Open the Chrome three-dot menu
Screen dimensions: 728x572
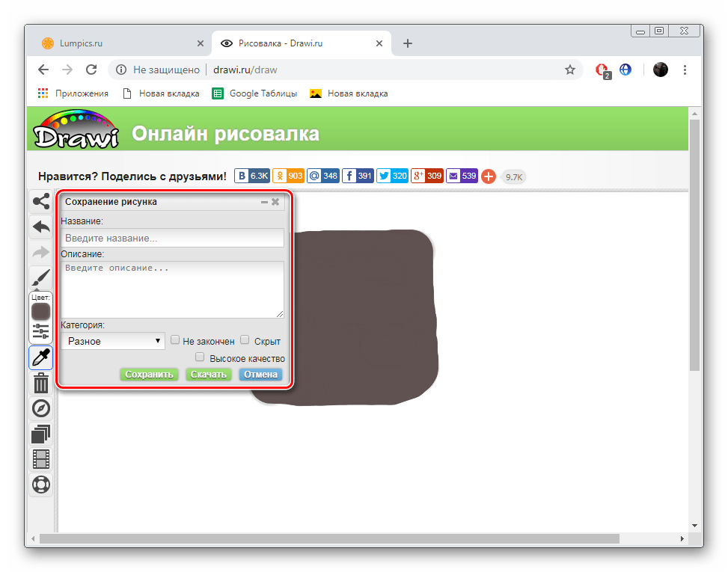685,70
